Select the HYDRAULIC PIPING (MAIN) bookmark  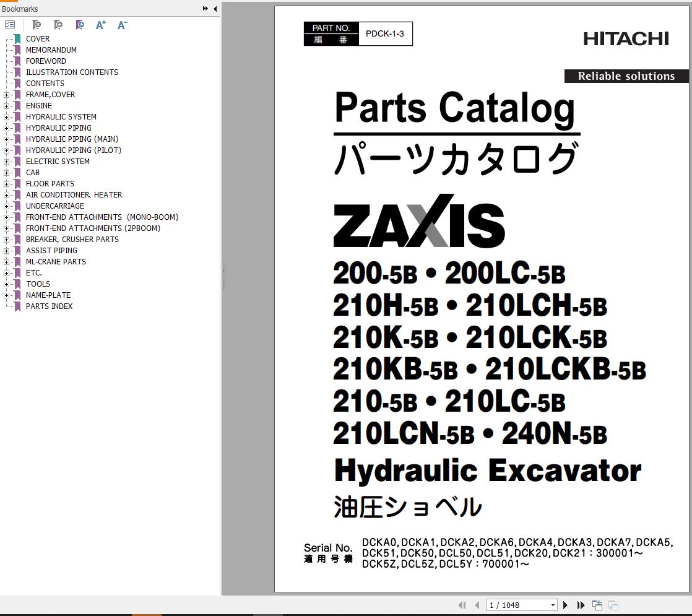[x=72, y=139]
